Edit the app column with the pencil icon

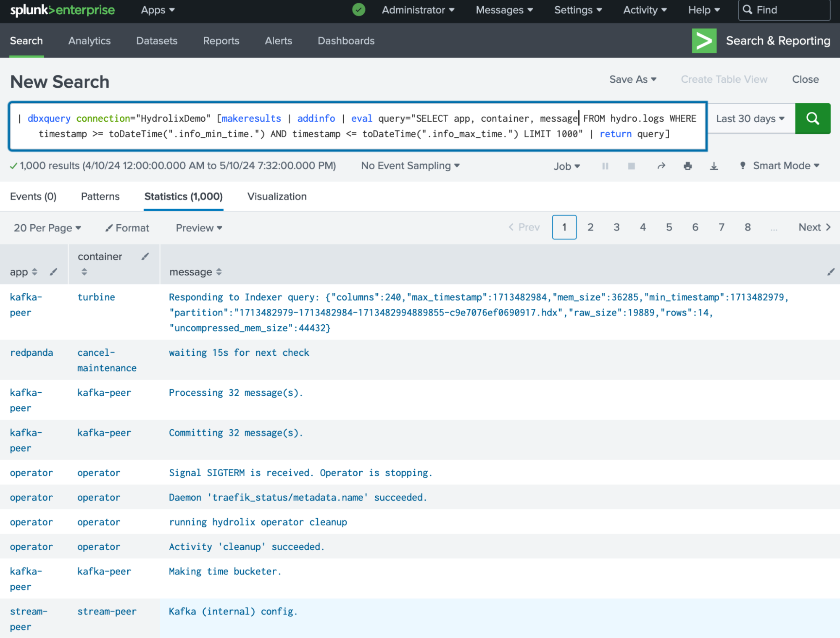54,272
